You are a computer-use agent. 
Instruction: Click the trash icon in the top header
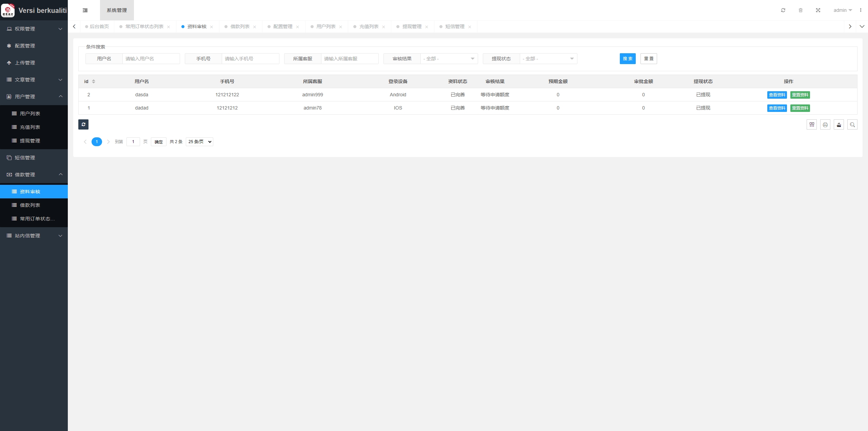click(x=801, y=10)
